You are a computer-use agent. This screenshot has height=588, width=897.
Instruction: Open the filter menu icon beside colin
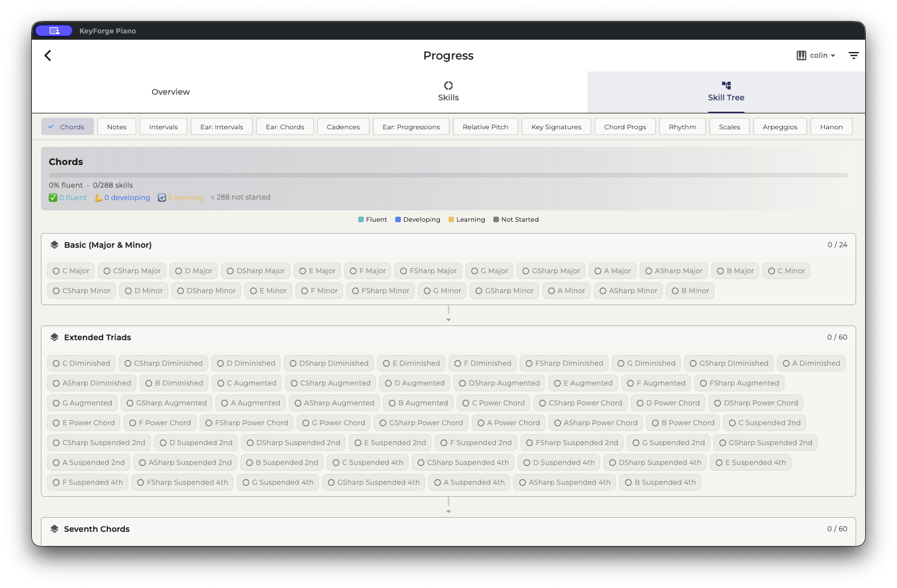tap(853, 56)
